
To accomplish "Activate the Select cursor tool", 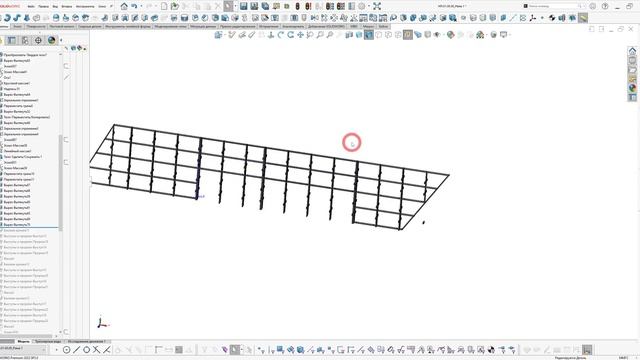I will 228,6.
